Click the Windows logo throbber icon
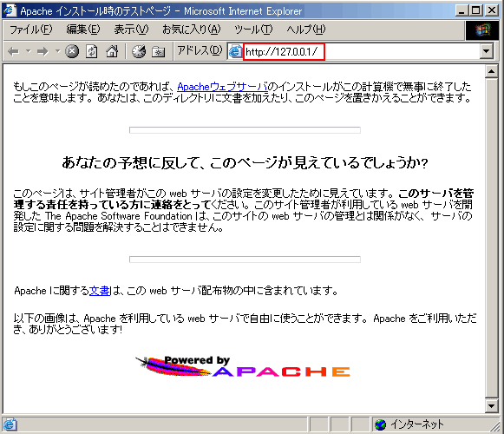Image resolution: width=504 pixels, height=434 pixels. pos(482,30)
